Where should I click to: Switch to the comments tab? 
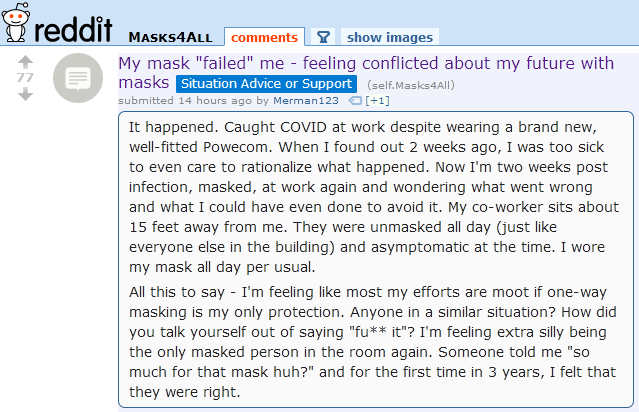[264, 37]
